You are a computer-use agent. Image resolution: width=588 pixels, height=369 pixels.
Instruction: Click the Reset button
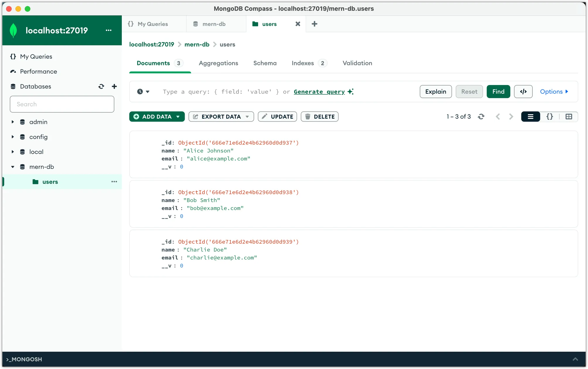[x=469, y=92]
